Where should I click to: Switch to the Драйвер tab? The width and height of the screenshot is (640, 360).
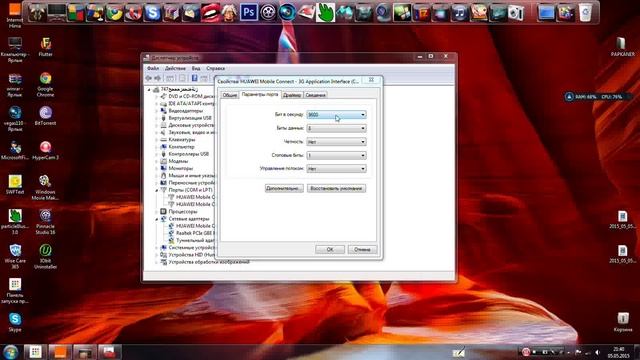tap(292, 95)
